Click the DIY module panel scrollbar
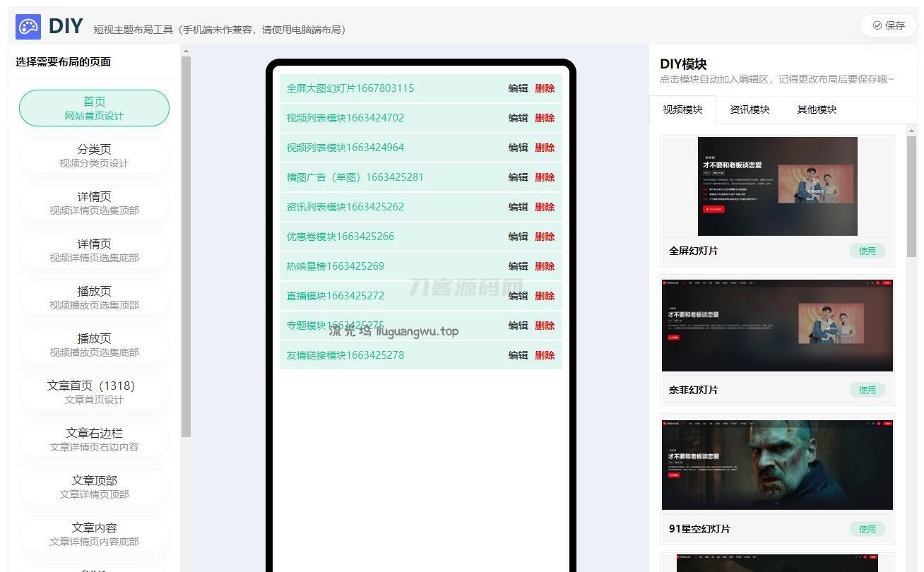 click(x=911, y=198)
